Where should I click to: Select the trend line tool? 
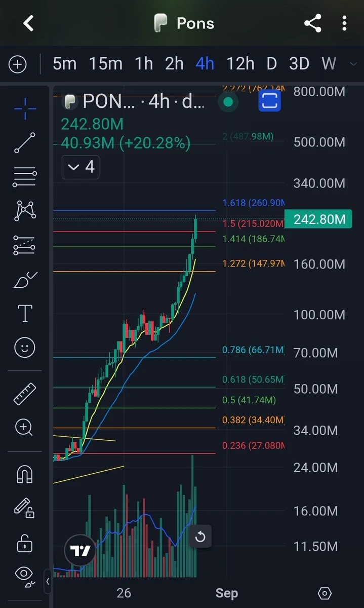pos(25,142)
